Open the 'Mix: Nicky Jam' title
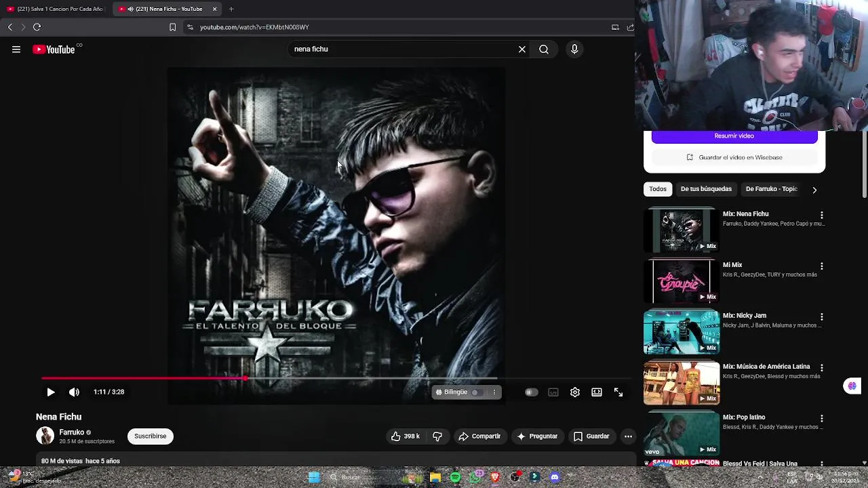This screenshot has width=868, height=488. click(x=745, y=316)
